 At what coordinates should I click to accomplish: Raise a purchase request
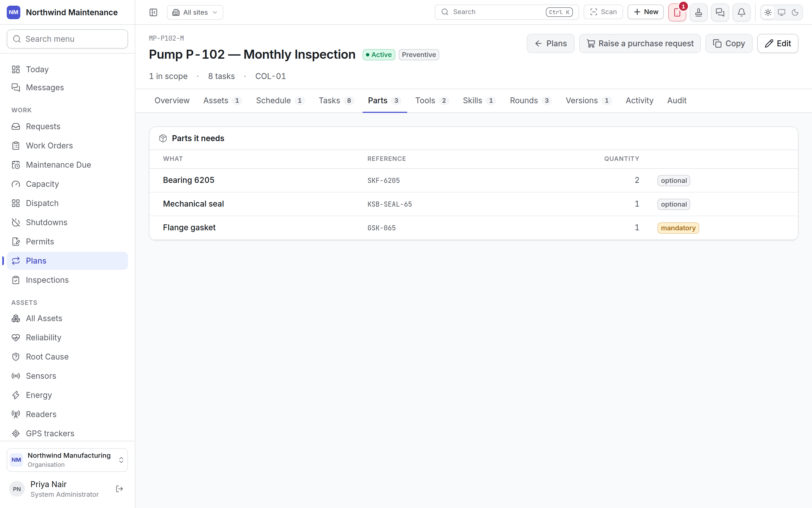click(x=640, y=43)
